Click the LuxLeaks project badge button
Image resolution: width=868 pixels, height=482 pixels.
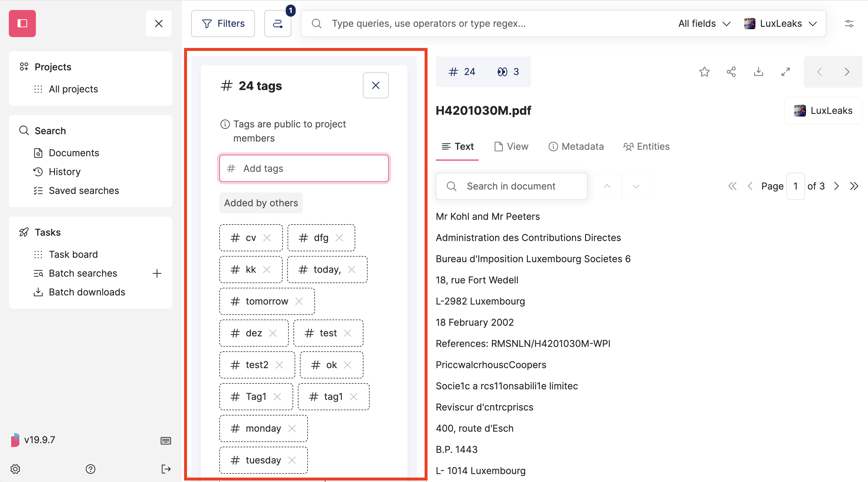click(823, 111)
